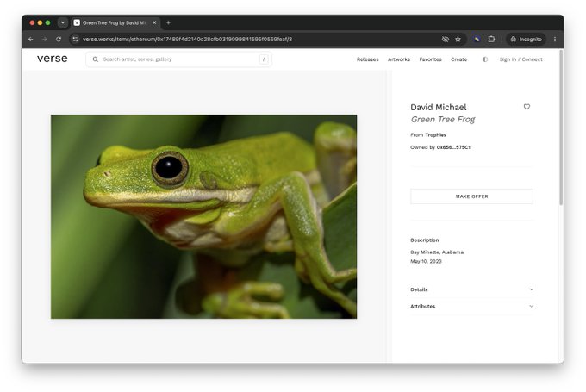This screenshot has width=586, height=392.
Task: Open Artworks in top navigation
Action: (x=399, y=59)
